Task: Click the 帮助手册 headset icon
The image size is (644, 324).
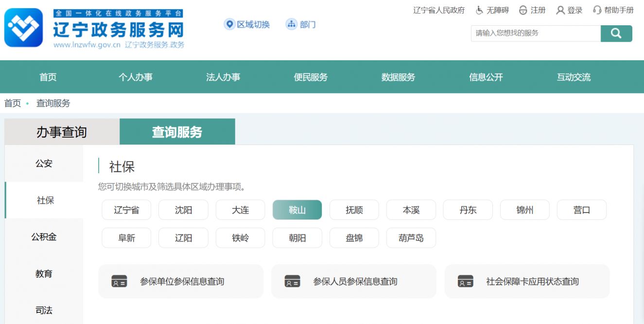Action: point(597,10)
